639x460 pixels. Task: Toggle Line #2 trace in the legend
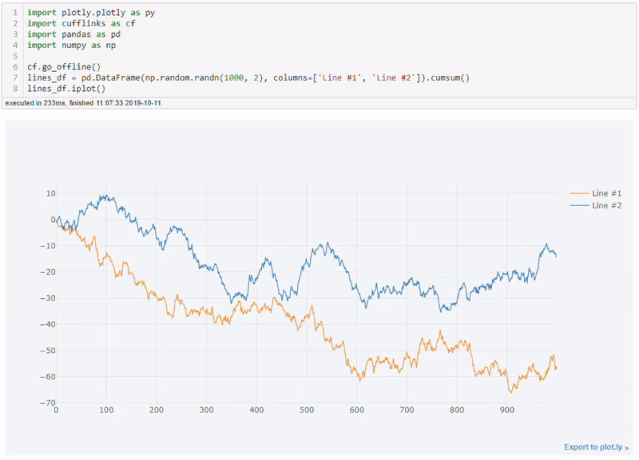pyautogui.click(x=607, y=205)
